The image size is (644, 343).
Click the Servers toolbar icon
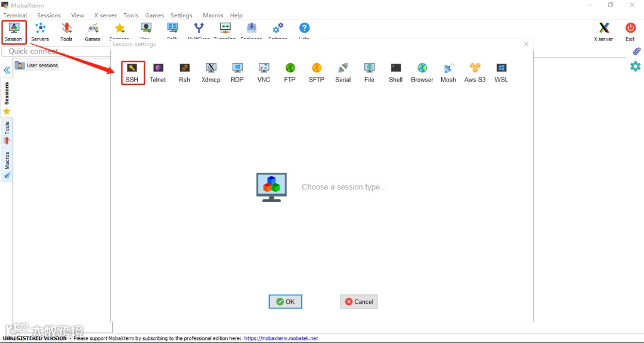[x=40, y=32]
